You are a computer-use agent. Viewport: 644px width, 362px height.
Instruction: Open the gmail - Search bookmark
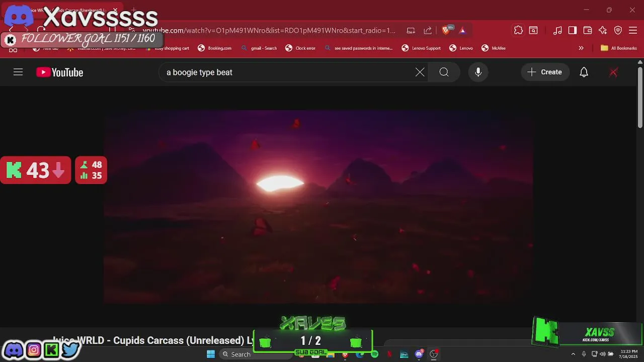[x=259, y=48]
